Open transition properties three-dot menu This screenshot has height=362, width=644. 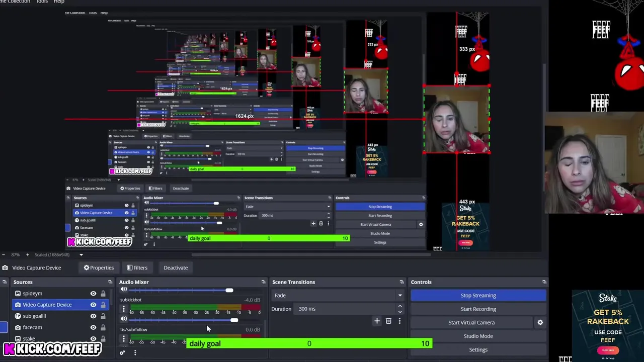pos(399,321)
